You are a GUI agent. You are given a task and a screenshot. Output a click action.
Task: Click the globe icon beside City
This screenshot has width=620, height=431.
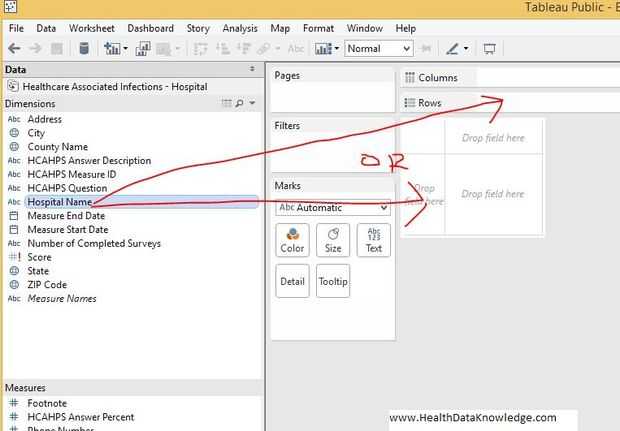[x=14, y=133]
